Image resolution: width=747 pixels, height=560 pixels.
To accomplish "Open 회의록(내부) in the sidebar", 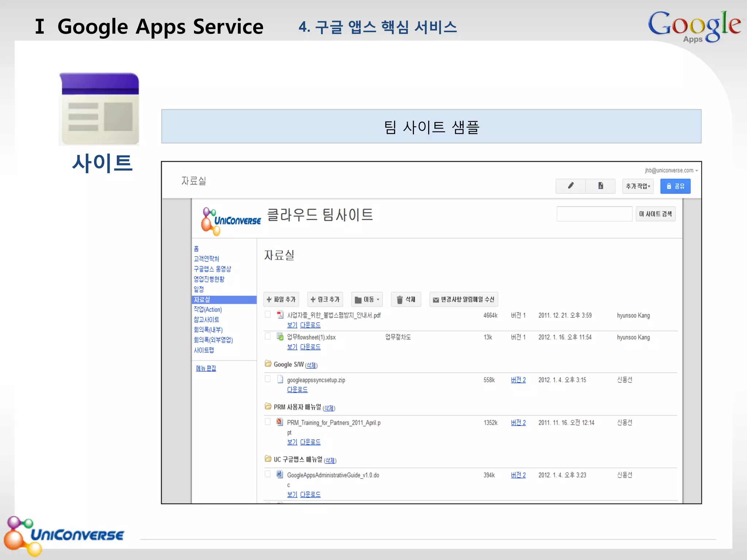I will 208,330.
